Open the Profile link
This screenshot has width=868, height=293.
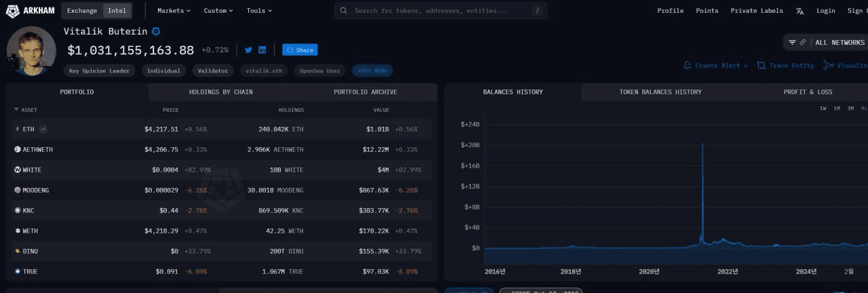click(x=670, y=10)
